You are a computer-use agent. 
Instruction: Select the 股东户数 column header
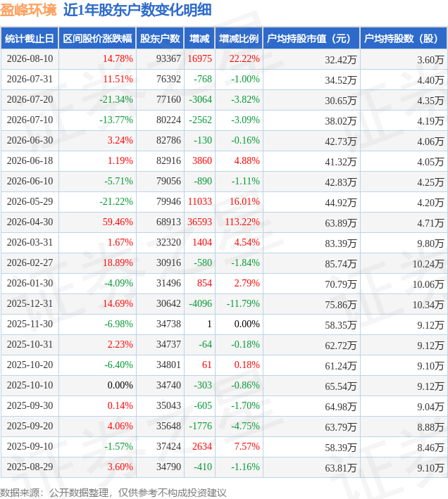[160, 39]
